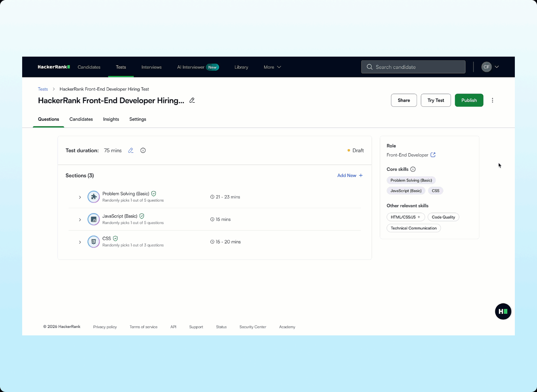
Task: Select the Technical Communication skill chip
Action: (413, 228)
